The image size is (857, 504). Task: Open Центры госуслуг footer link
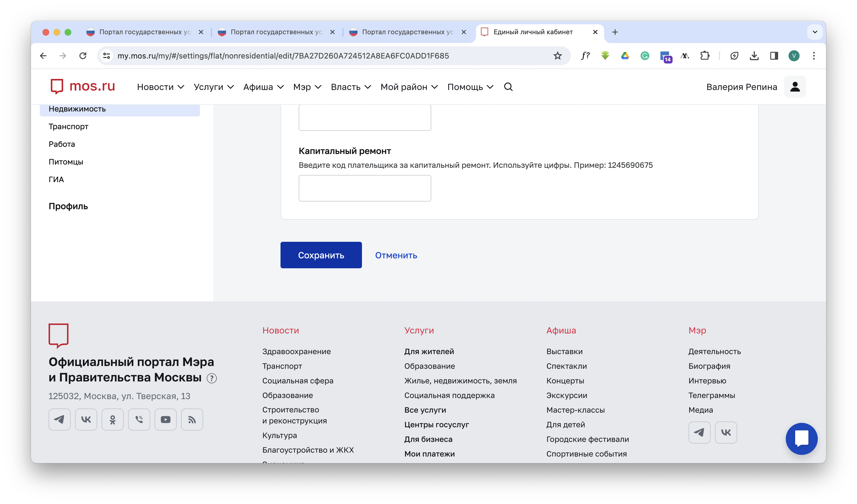coord(436,425)
